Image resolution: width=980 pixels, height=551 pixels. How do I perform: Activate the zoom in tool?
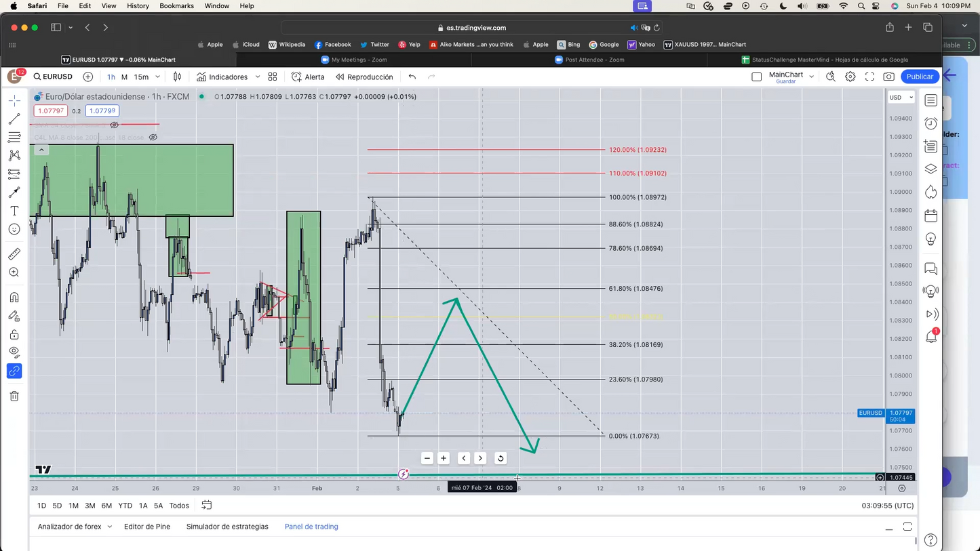point(14,272)
